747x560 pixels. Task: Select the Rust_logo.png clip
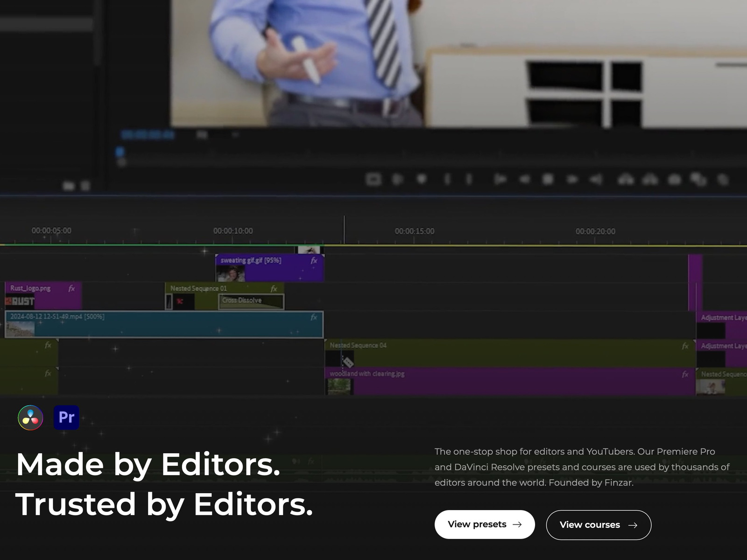(43, 295)
